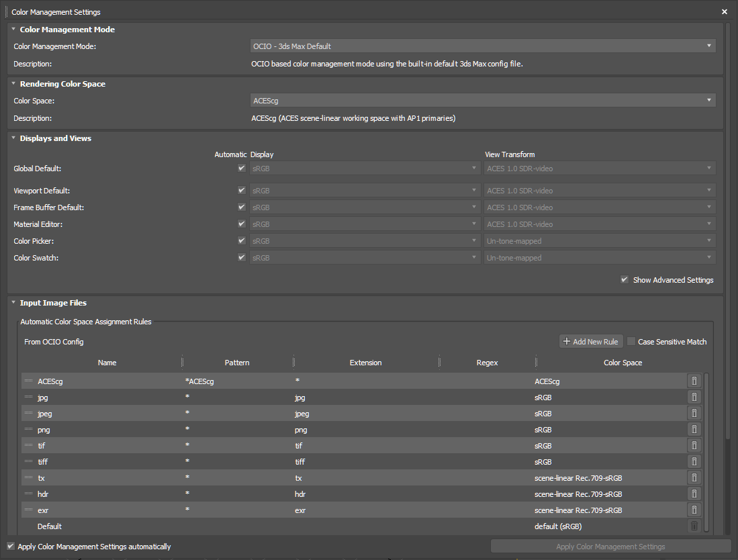This screenshot has width=738, height=560.
Task: Open Color Picker Display dropdown
Action: [365, 241]
